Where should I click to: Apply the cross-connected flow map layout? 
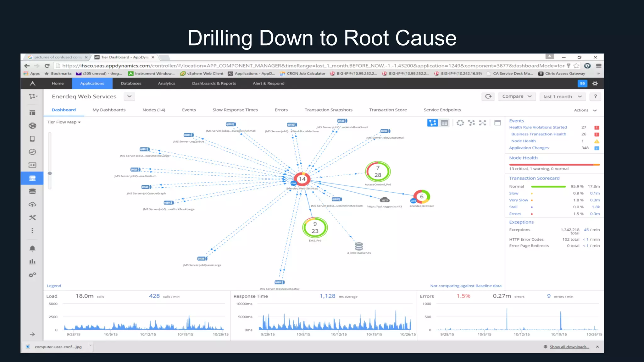482,123
